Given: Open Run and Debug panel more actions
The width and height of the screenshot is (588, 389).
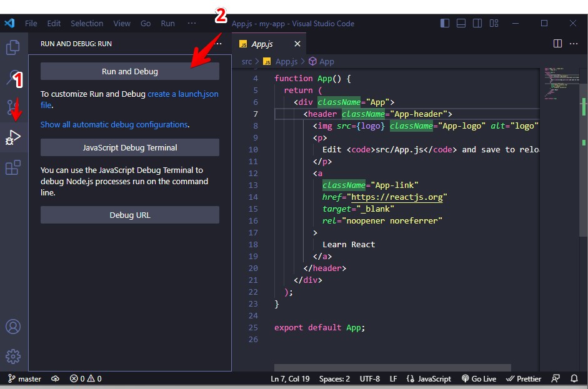Looking at the screenshot, I should 218,44.
